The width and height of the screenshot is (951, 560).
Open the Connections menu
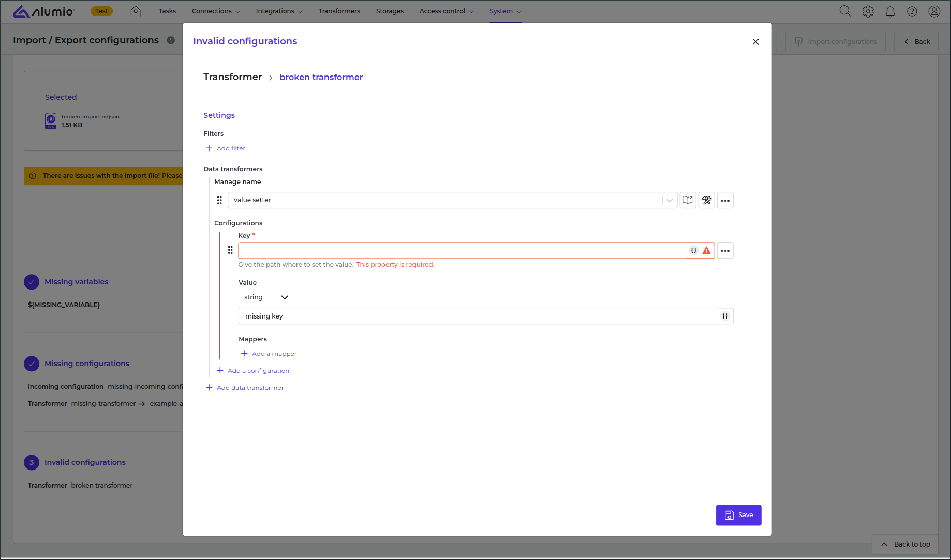[216, 11]
